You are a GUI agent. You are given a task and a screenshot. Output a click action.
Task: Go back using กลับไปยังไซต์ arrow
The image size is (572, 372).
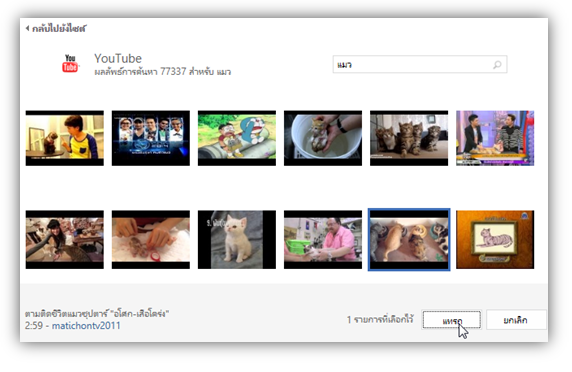coord(27,28)
